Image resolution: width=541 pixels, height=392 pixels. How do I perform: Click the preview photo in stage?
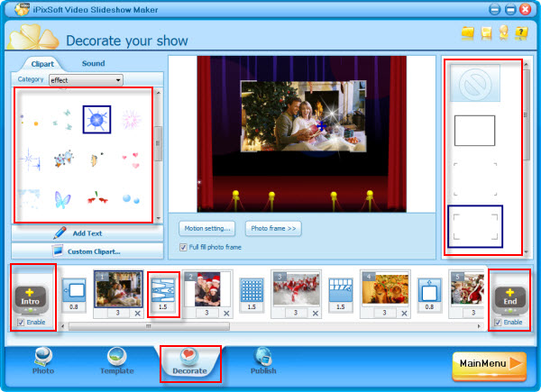click(303, 116)
